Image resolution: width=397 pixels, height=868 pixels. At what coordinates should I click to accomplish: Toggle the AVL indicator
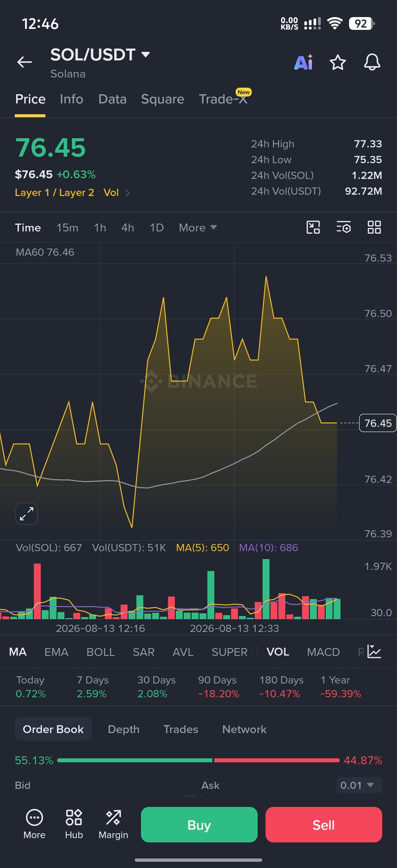coord(183,652)
